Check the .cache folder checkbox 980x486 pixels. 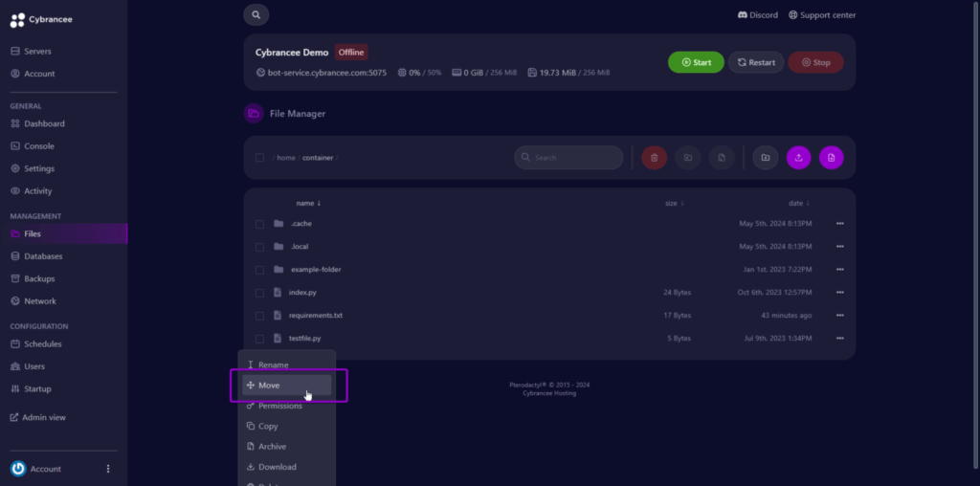(259, 224)
